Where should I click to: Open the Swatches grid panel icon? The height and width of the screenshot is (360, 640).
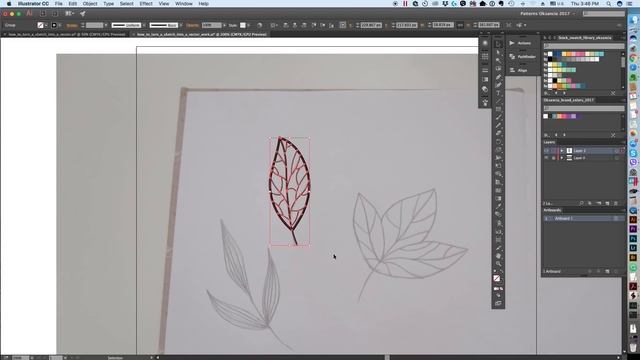pos(485,56)
